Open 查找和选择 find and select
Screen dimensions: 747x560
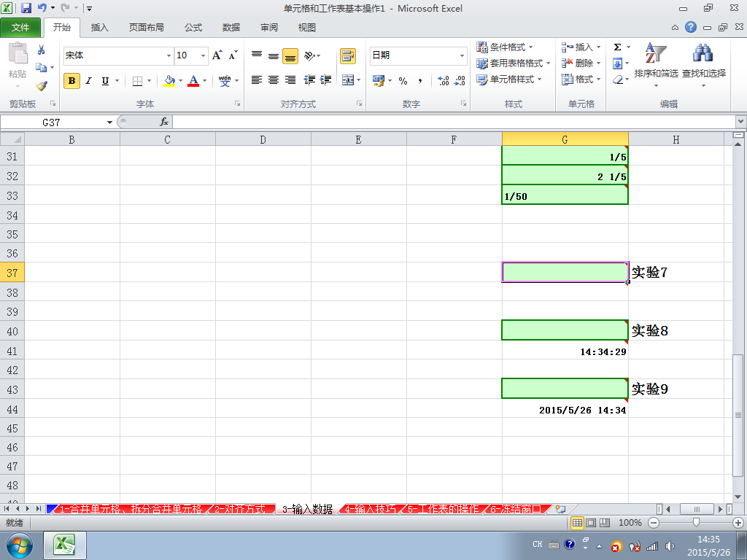[704, 65]
